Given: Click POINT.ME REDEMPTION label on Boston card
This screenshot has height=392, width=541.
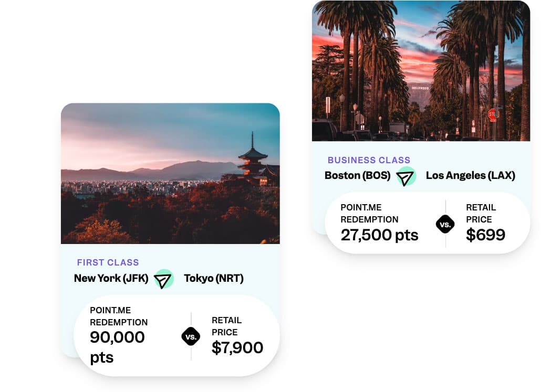Looking at the screenshot, I should [369, 213].
